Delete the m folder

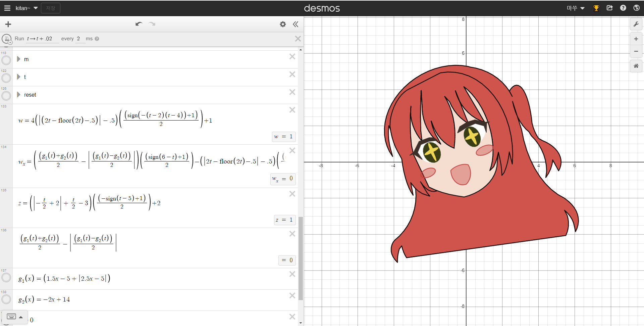292,57
